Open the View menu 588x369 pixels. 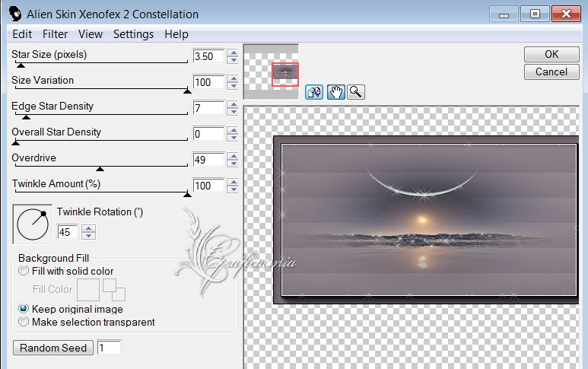(x=91, y=34)
